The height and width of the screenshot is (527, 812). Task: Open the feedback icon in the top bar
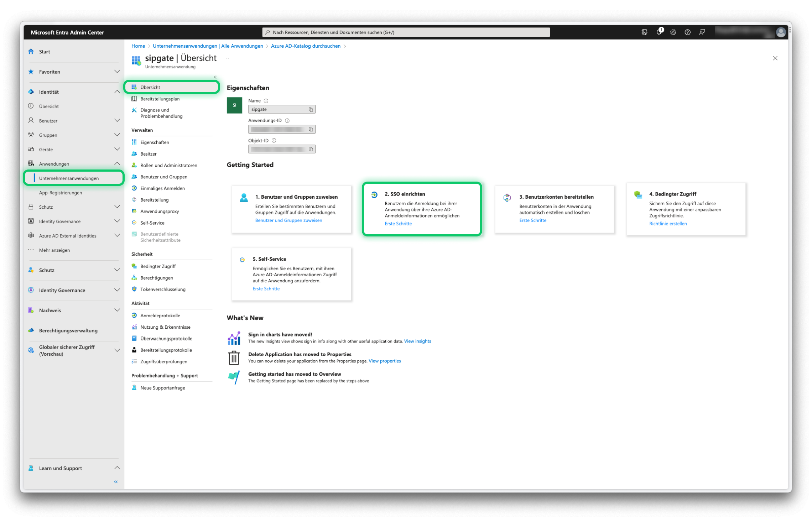click(x=702, y=32)
